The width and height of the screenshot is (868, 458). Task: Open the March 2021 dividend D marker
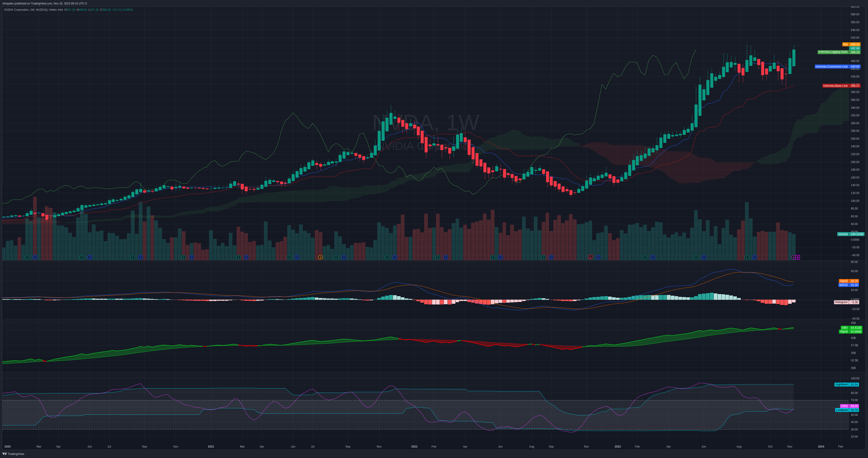(x=246, y=257)
